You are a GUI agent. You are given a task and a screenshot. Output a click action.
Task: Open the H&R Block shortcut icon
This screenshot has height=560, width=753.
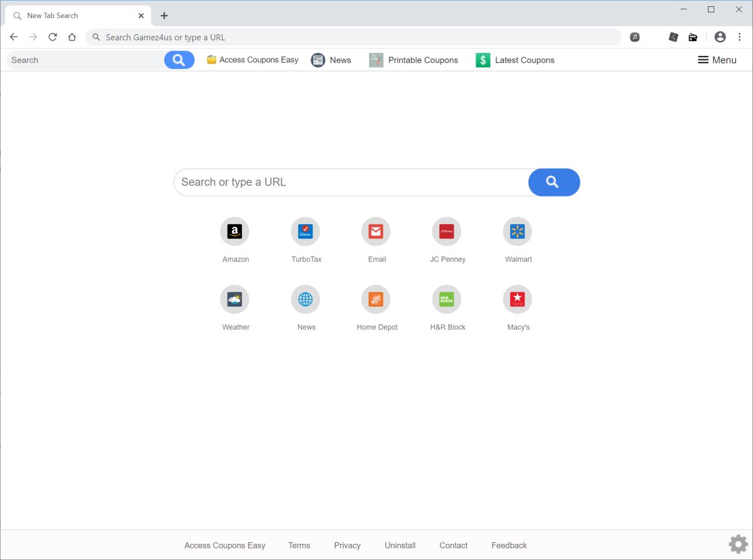(x=447, y=299)
